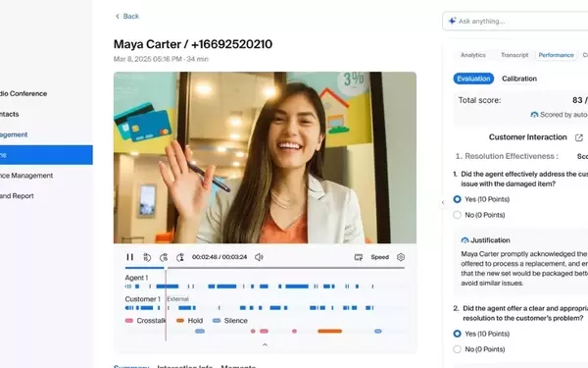Switch to the Analytics tab
This screenshot has height=368, width=588.
473,55
